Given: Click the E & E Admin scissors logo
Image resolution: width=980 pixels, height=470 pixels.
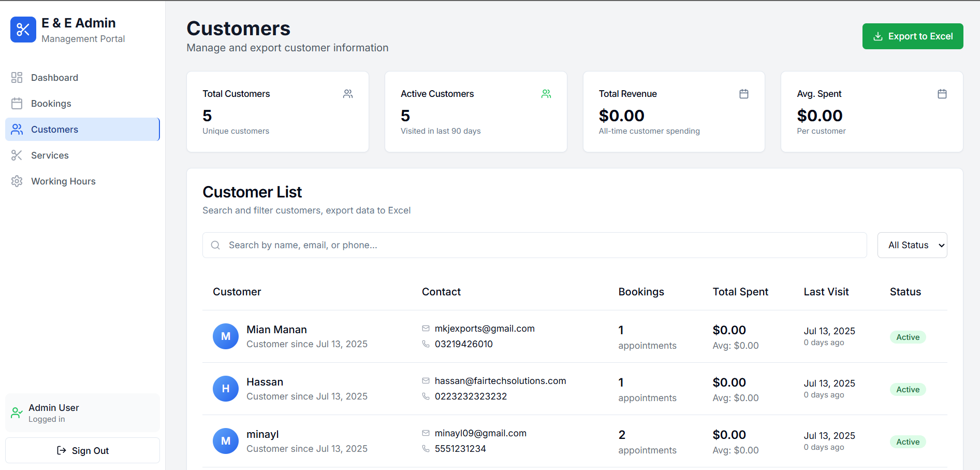Looking at the screenshot, I should point(23,30).
